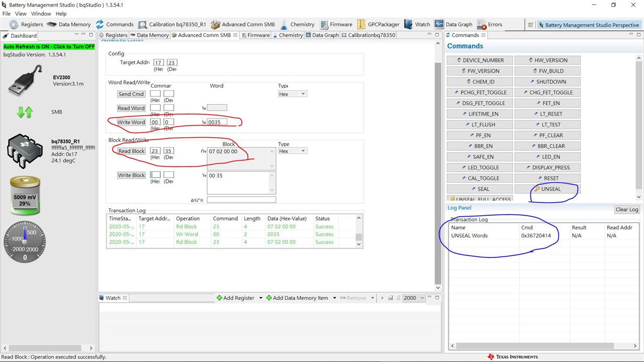Open Chemistry from the main toolbar

click(x=297, y=24)
